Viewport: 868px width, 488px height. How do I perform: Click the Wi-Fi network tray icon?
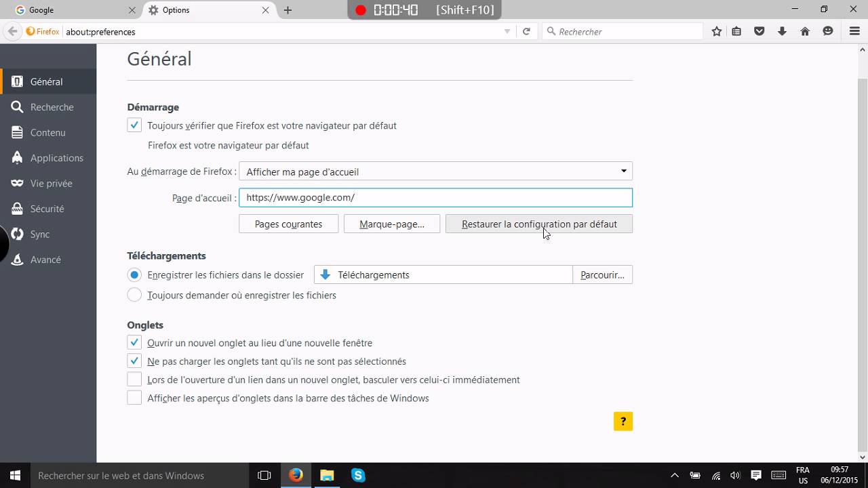tap(715, 476)
